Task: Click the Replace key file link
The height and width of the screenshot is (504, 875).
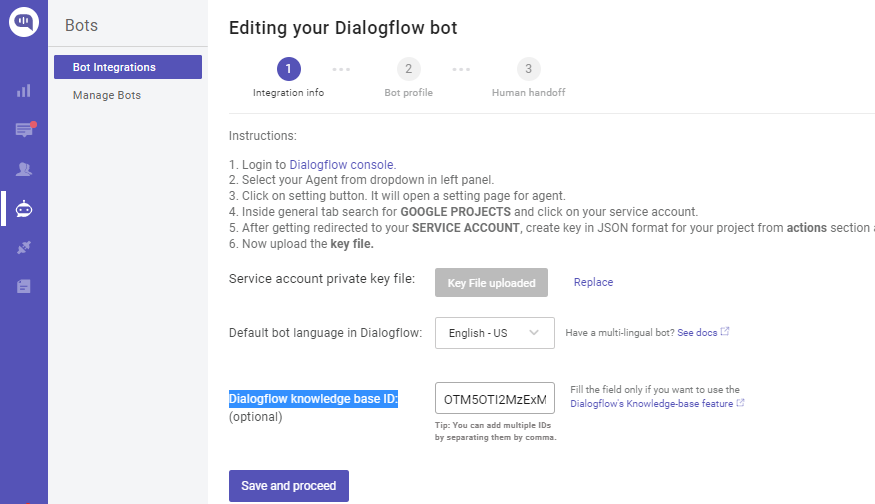Action: pos(593,283)
